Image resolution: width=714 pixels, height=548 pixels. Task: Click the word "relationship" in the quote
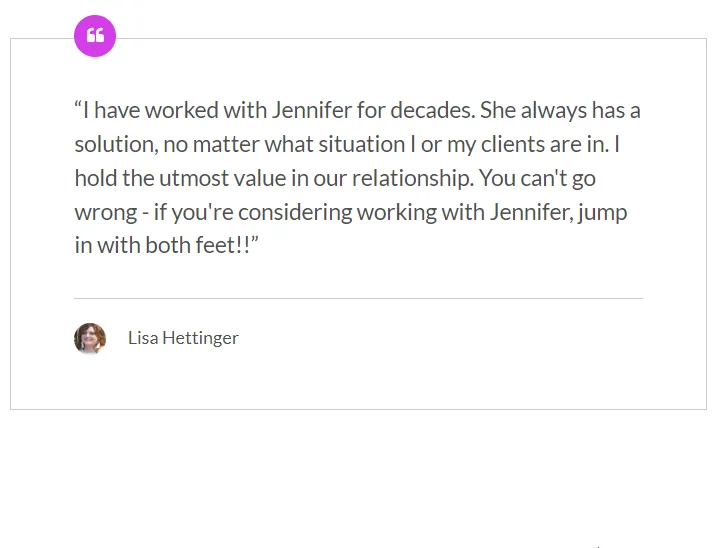[x=413, y=178]
